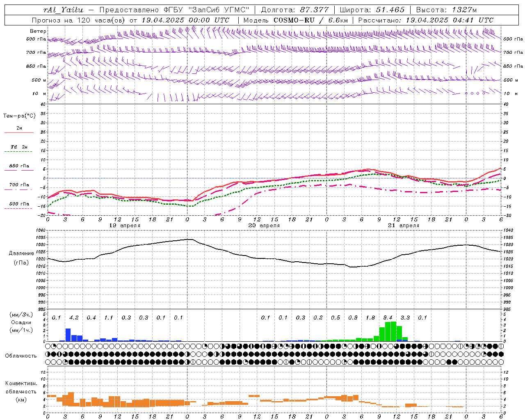
Task: Click the 700 гПа temperature legend entry
Action: click(x=19, y=186)
